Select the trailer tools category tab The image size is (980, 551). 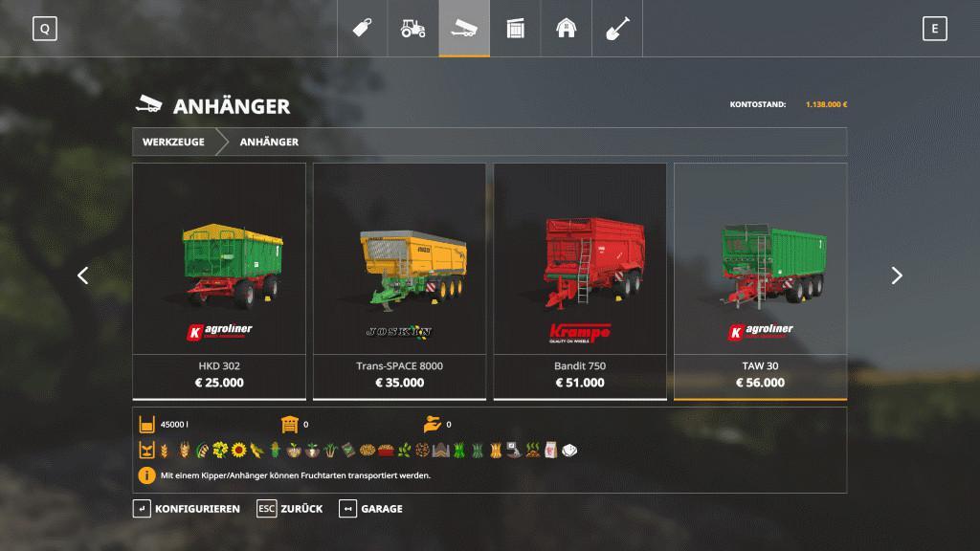tap(464, 28)
